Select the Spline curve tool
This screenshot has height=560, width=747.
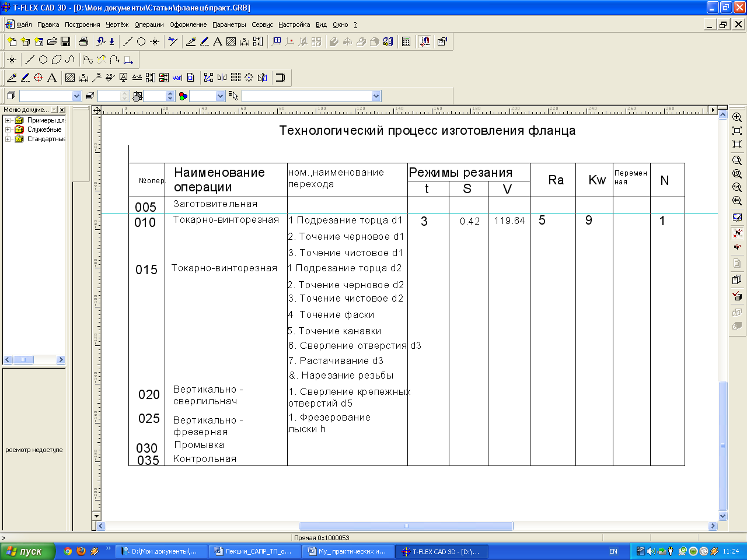(70, 60)
